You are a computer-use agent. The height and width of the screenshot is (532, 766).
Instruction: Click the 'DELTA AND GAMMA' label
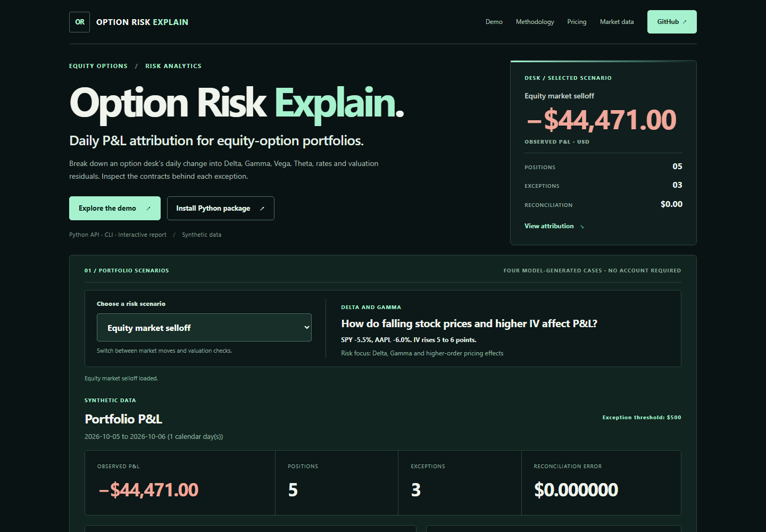(371, 307)
